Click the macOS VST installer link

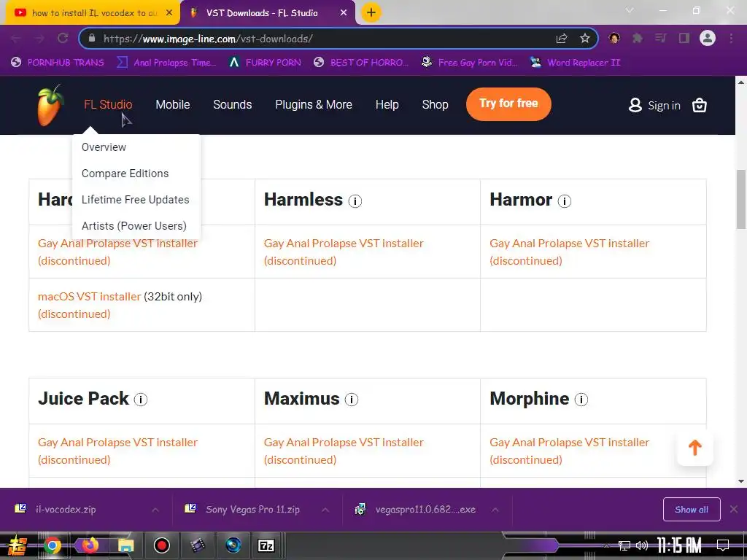89,297
